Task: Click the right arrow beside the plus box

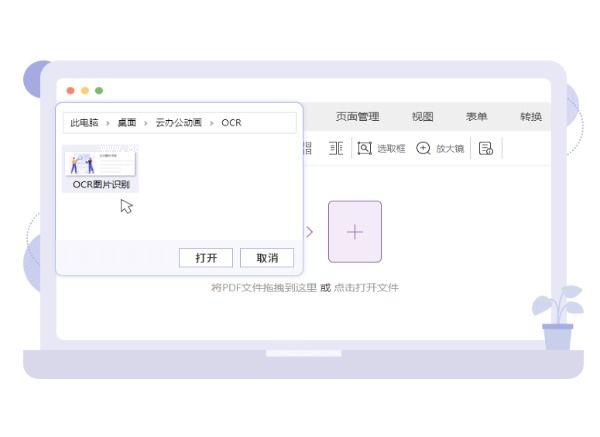Action: 309,232
